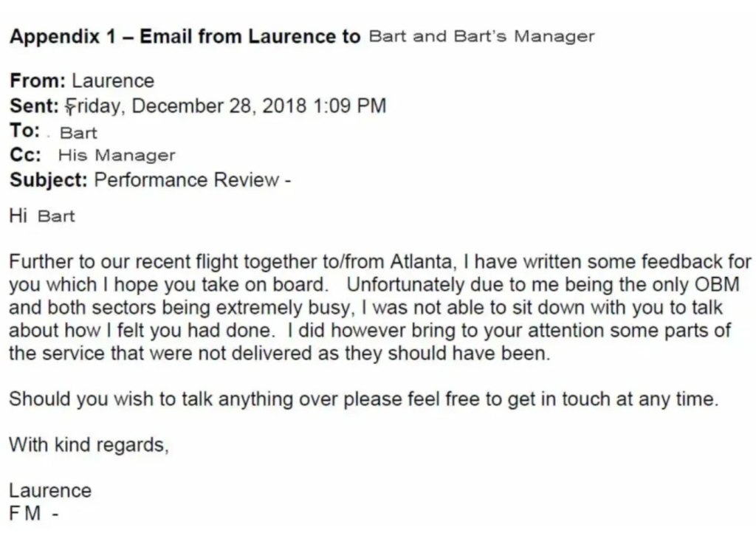Click the date Friday, December 28, 2018

(187, 106)
